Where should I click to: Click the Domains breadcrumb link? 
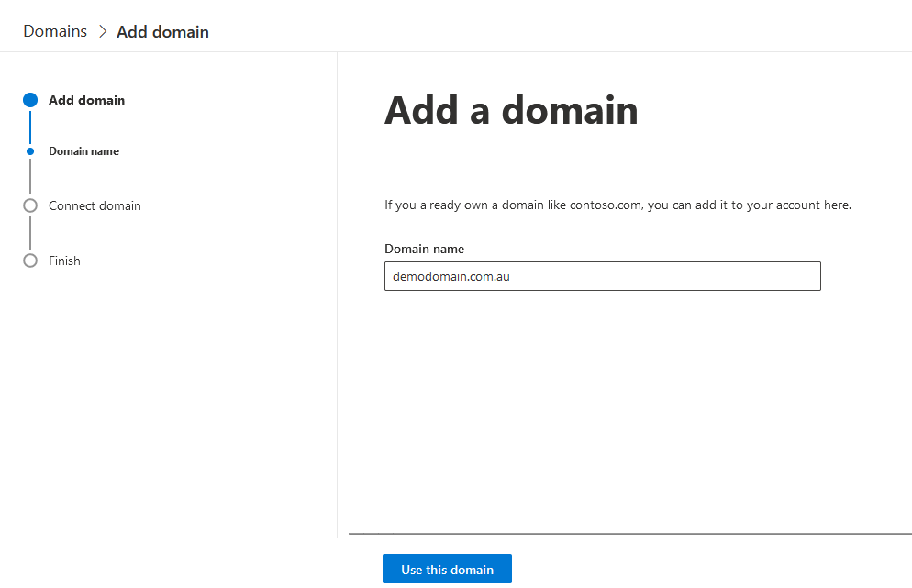(55, 31)
